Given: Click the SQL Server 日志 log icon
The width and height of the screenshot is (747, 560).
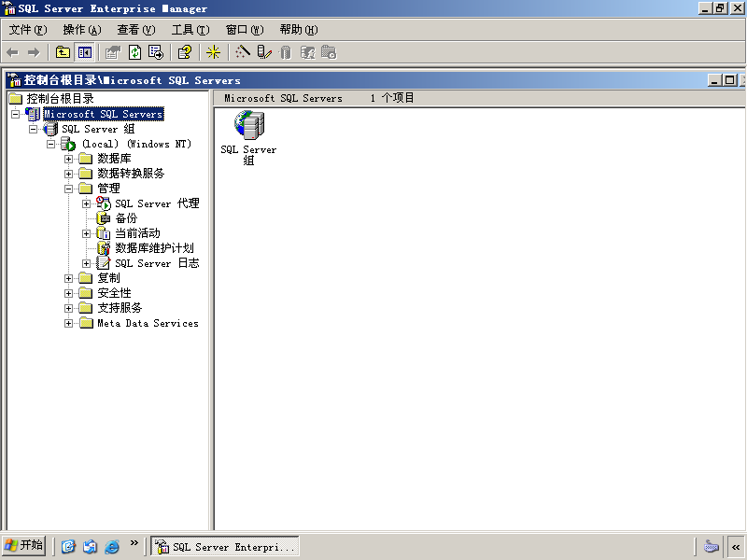Looking at the screenshot, I should click(104, 263).
